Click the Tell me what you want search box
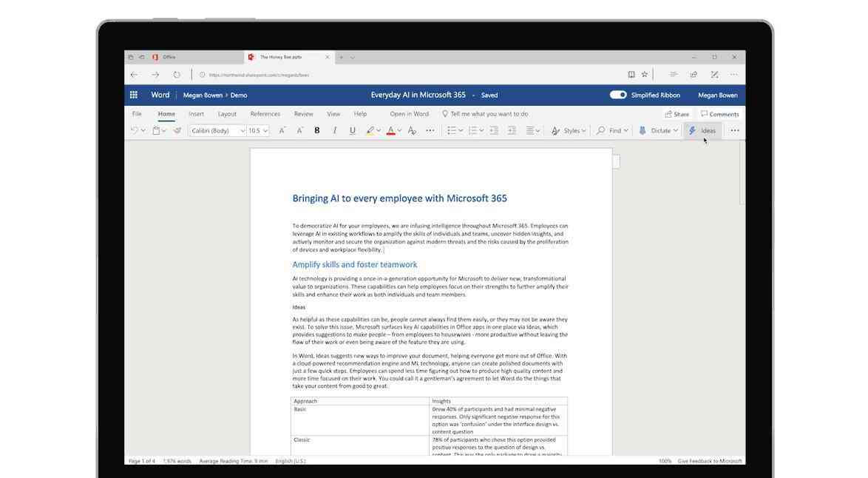The width and height of the screenshot is (868, 478). coord(485,114)
